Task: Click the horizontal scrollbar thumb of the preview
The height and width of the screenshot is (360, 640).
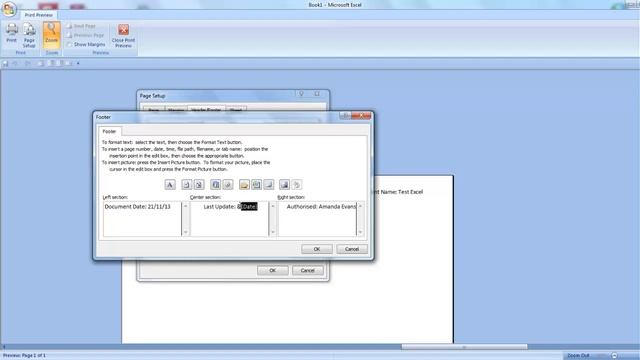Action: click(x=464, y=347)
